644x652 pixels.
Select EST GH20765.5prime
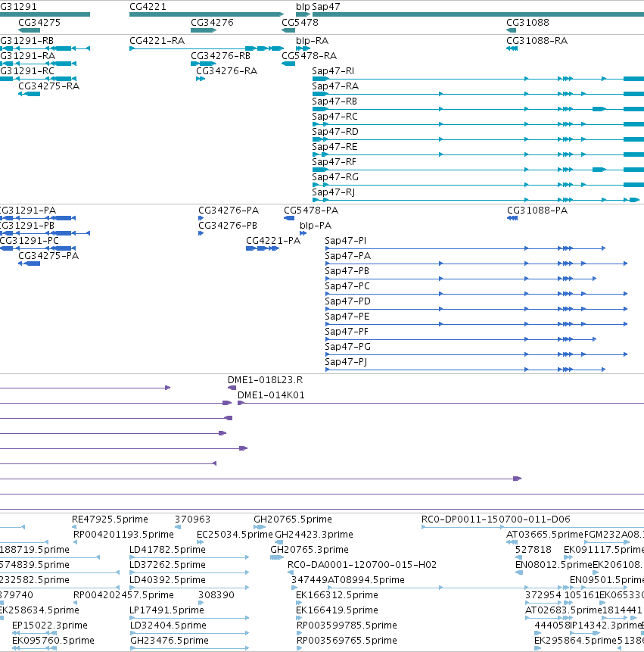click(x=293, y=519)
